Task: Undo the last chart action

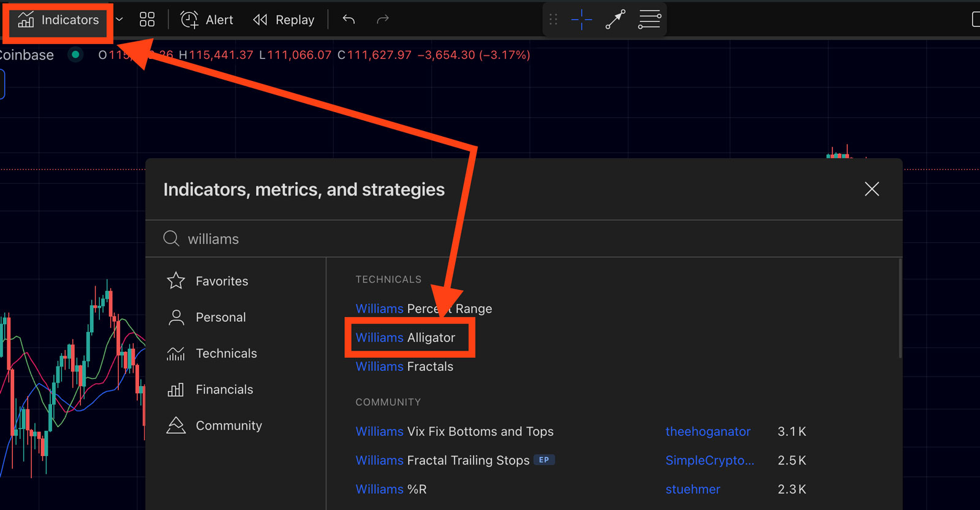Action: (x=349, y=20)
